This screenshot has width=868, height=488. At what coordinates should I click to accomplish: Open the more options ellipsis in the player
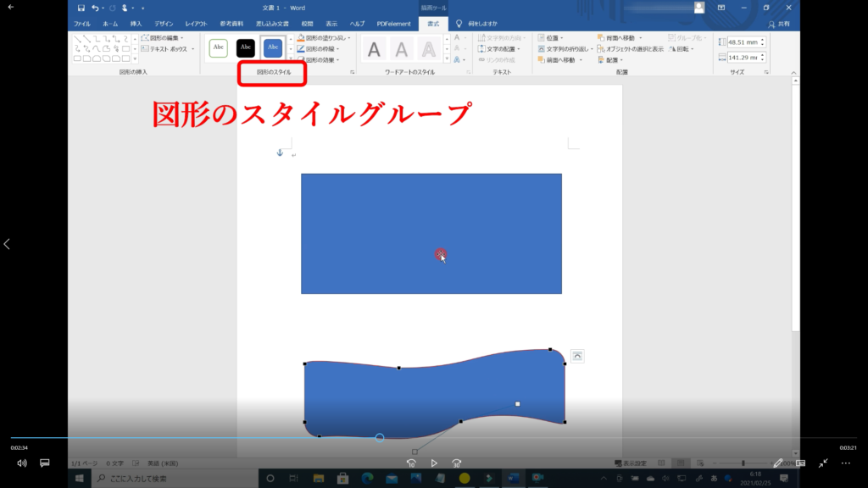845,463
